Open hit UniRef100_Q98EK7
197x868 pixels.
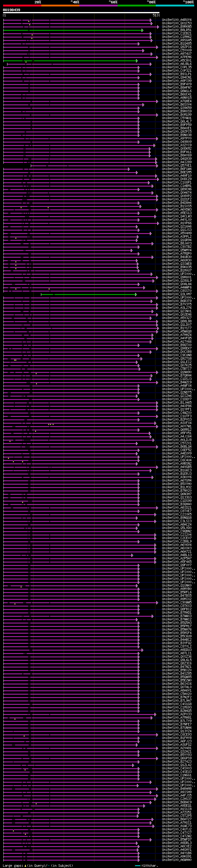point(177,349)
